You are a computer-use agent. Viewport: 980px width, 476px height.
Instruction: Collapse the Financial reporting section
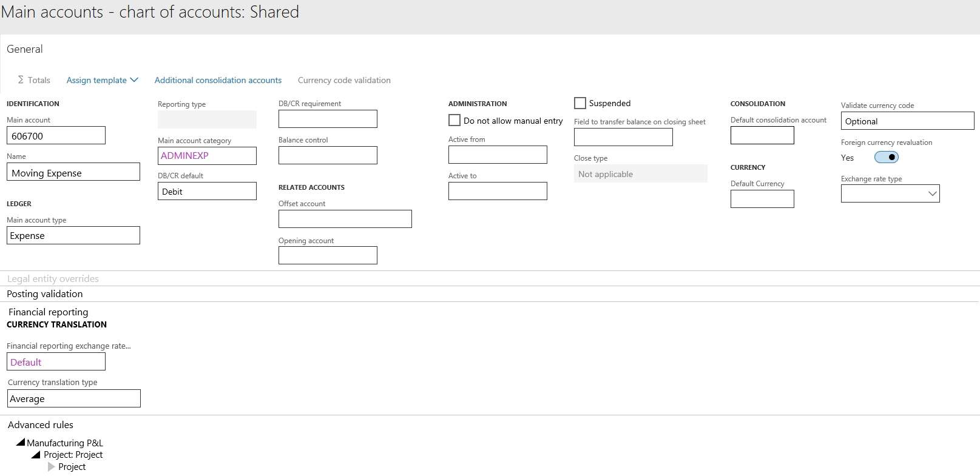(49, 312)
